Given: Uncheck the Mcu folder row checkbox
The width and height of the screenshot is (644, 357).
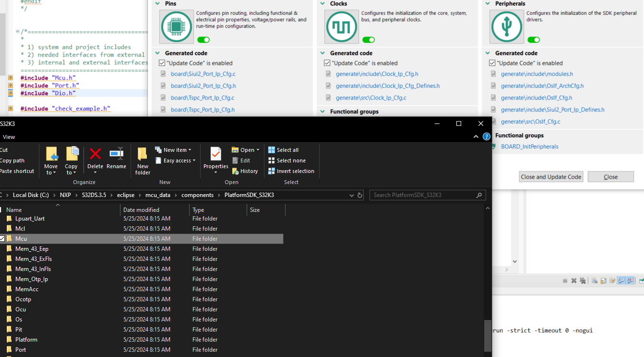Looking at the screenshot, I should [2, 239].
